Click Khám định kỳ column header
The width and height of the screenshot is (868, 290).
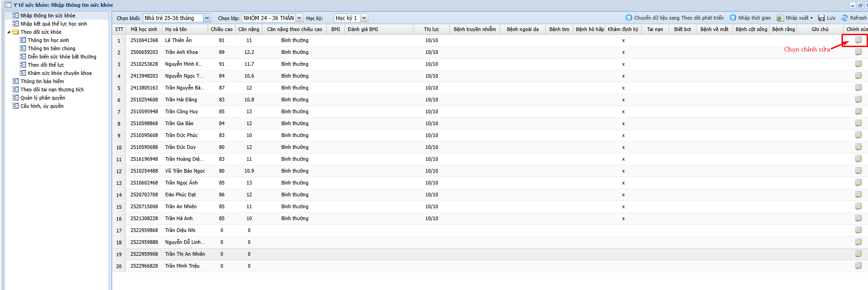tap(623, 29)
